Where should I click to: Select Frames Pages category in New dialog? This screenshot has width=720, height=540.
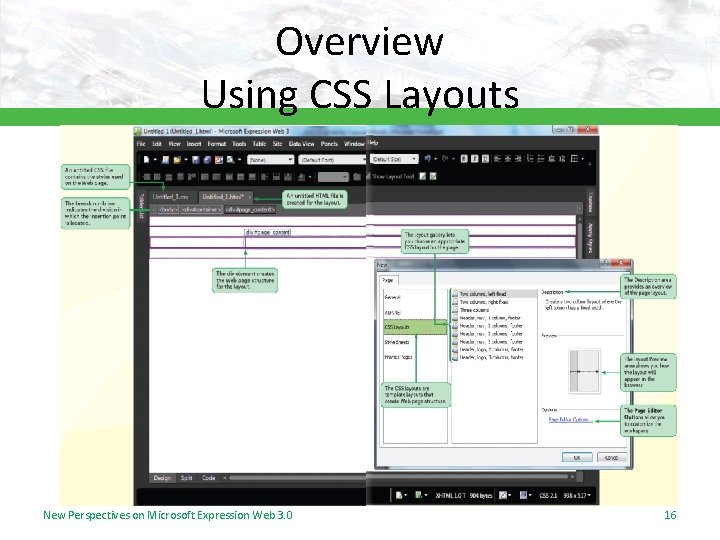(398, 357)
